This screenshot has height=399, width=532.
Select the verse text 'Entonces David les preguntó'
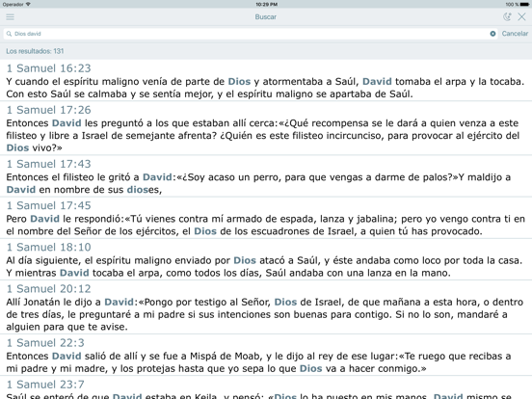point(263,135)
